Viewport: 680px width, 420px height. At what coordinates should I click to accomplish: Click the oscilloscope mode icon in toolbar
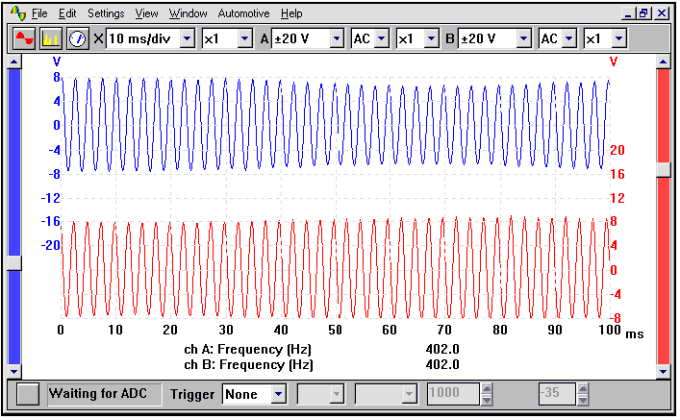(x=26, y=39)
